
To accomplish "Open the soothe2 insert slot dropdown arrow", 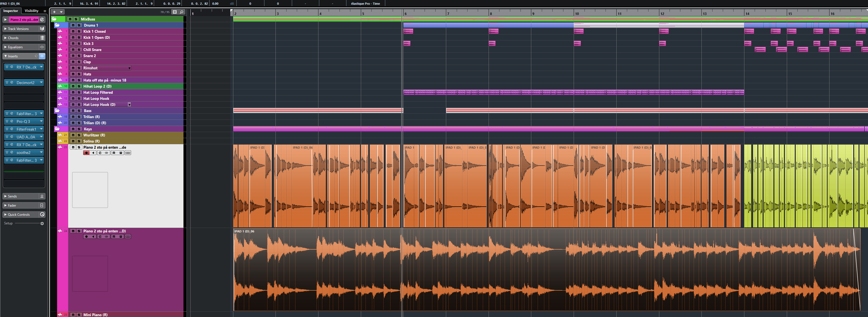I will point(41,153).
